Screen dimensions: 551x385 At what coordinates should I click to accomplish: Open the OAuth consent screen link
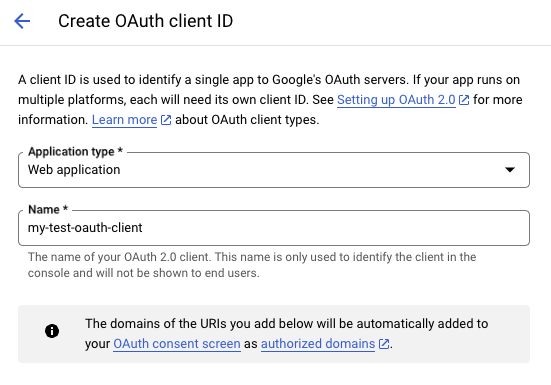click(177, 344)
